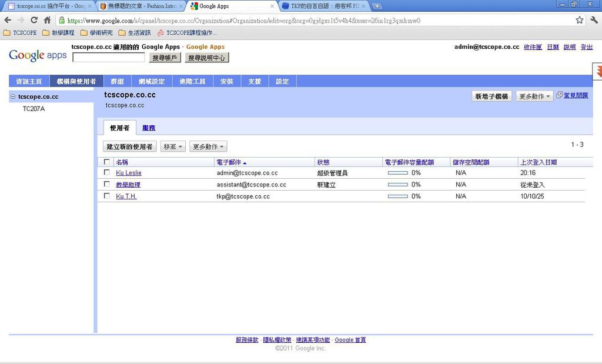This screenshot has width=602, height=364.
Task: Switch to the TKP的自言自語 browser tab
Action: pyautogui.click(x=325, y=6)
